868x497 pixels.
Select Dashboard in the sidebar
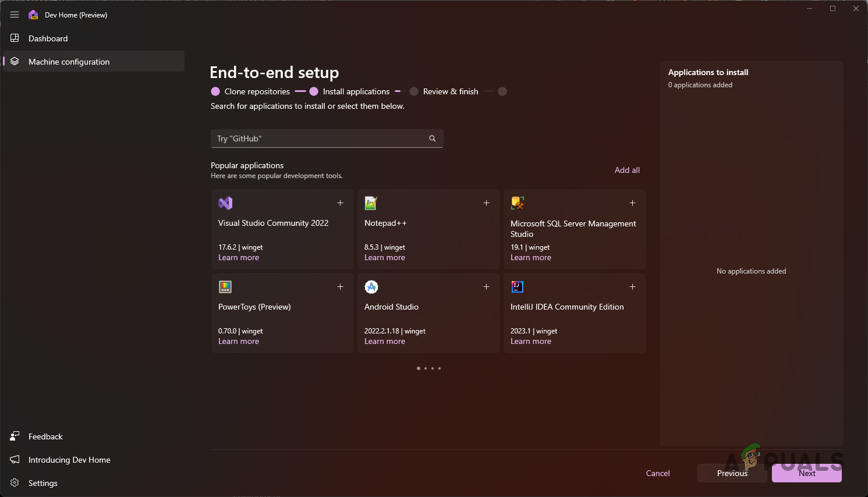tap(48, 38)
